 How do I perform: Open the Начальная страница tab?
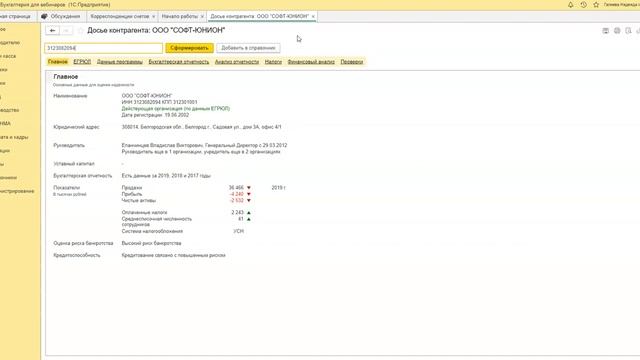[x=16, y=16]
